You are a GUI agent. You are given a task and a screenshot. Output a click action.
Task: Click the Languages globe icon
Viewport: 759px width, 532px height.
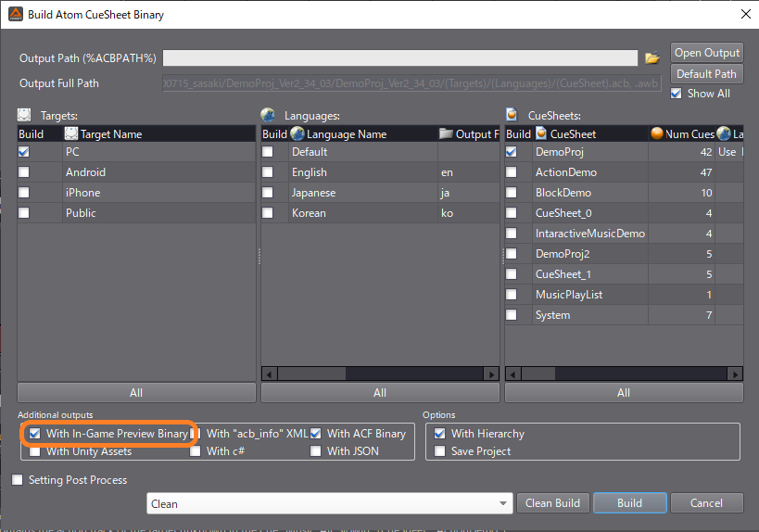tap(268, 115)
